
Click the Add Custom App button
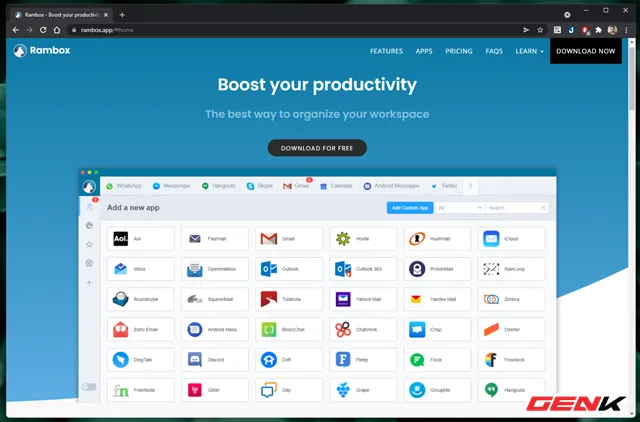tap(410, 208)
